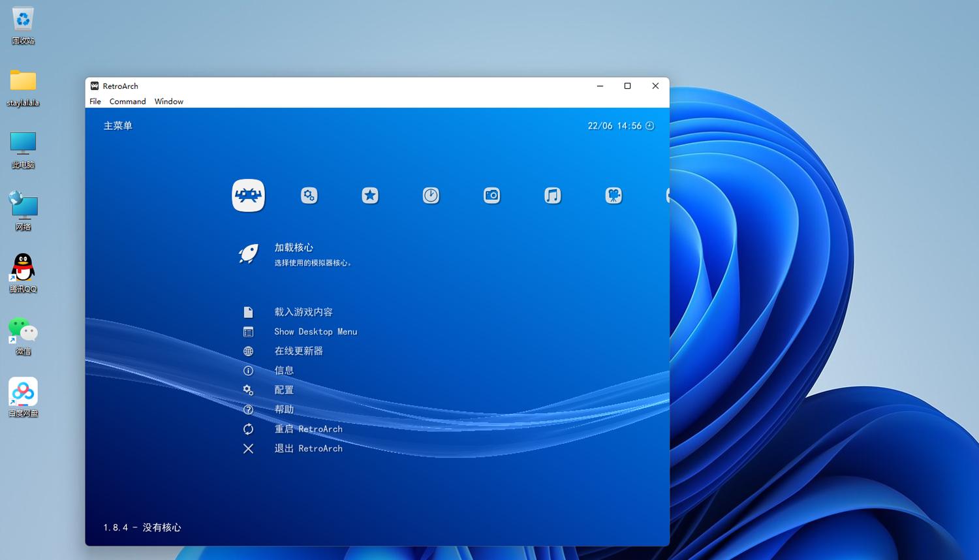Viewport: 979px width, 560px height.
Task: Click the list icon beside Show Desktop Menu
Action: click(x=248, y=332)
